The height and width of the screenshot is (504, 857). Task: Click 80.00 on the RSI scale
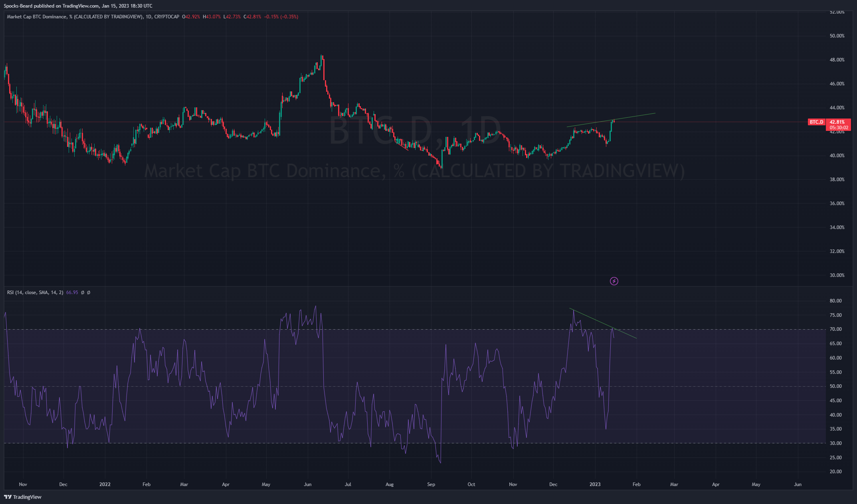click(x=835, y=301)
